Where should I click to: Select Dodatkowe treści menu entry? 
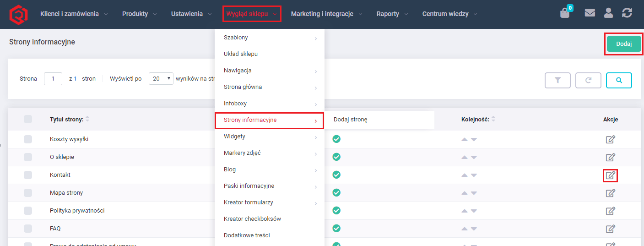coord(270,235)
